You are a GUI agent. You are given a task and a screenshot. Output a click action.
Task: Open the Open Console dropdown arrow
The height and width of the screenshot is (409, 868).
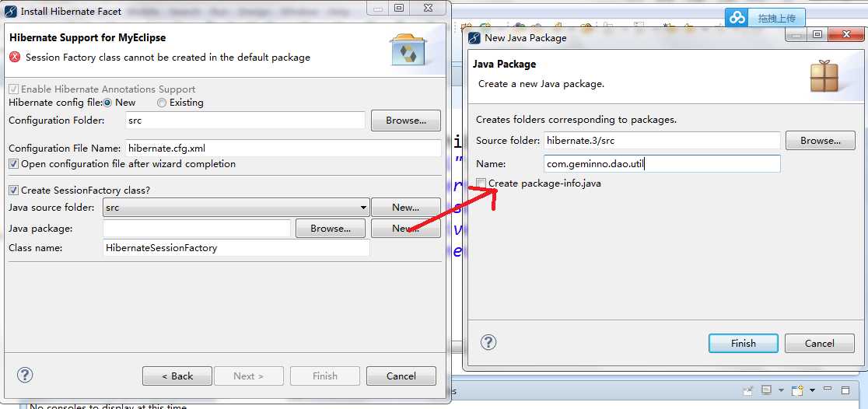[812, 390]
